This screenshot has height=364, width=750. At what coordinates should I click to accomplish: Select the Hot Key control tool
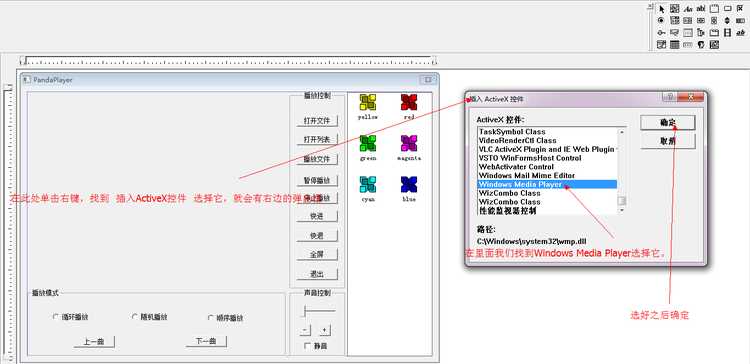(674, 33)
